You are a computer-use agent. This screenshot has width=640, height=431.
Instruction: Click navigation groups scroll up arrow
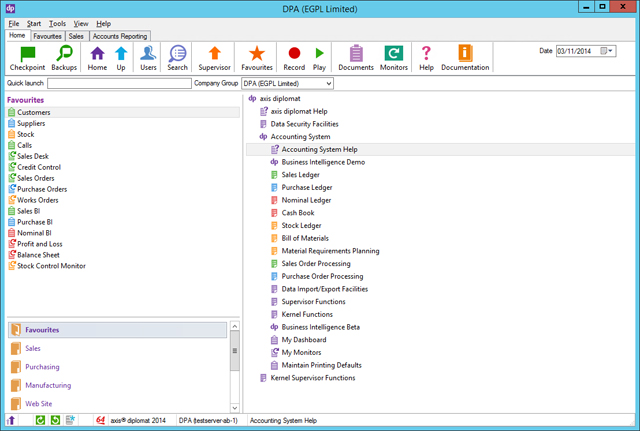[235, 326]
